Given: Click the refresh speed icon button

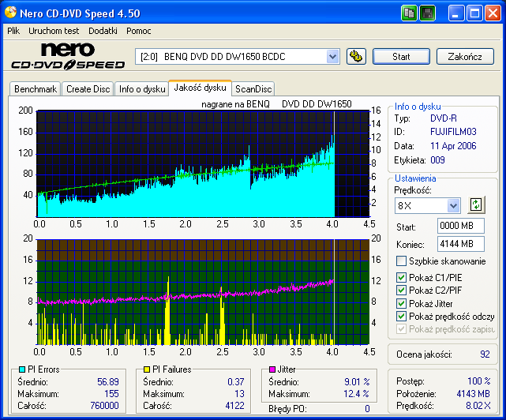Looking at the screenshot, I should (476, 205).
